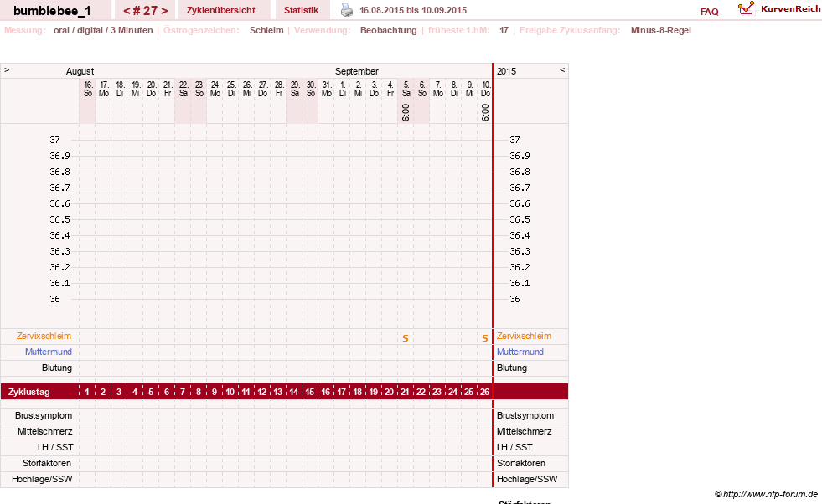This screenshot has height=504, width=822.
Task: Click the left 36.5 temperature axis label
Action: tap(59, 219)
